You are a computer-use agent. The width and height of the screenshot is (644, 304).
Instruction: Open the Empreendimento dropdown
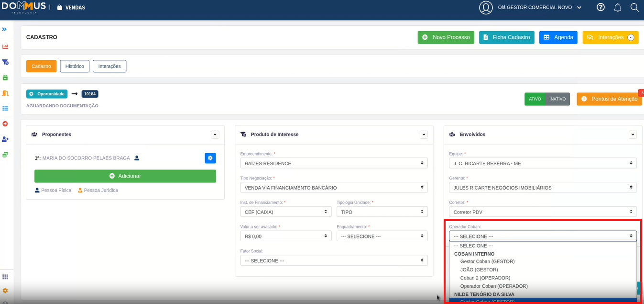pyautogui.click(x=334, y=163)
